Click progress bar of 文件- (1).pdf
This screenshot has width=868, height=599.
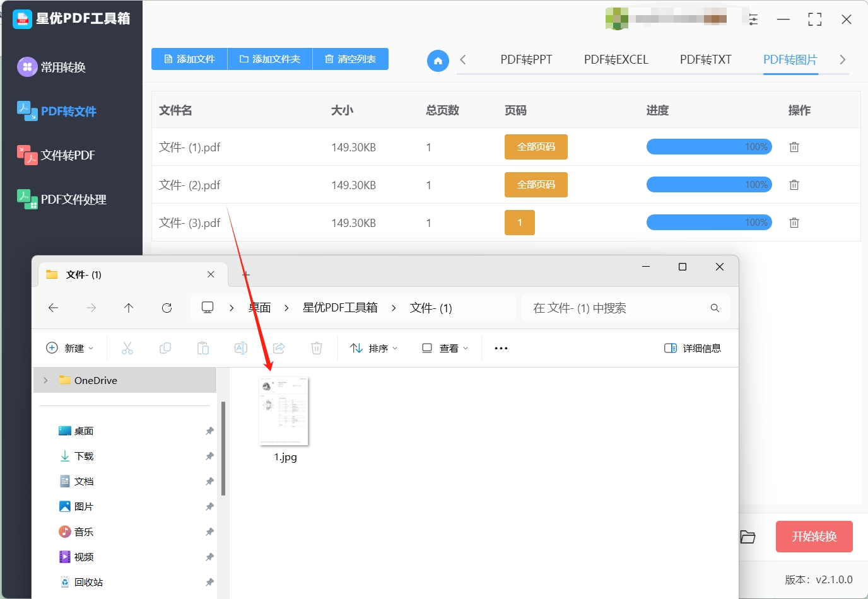click(709, 147)
